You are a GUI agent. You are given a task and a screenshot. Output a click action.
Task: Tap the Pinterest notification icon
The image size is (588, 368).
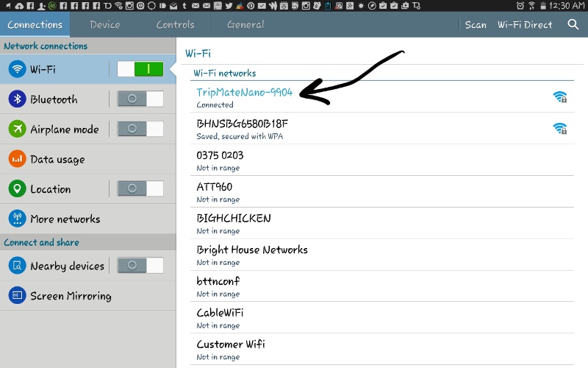coord(251,6)
